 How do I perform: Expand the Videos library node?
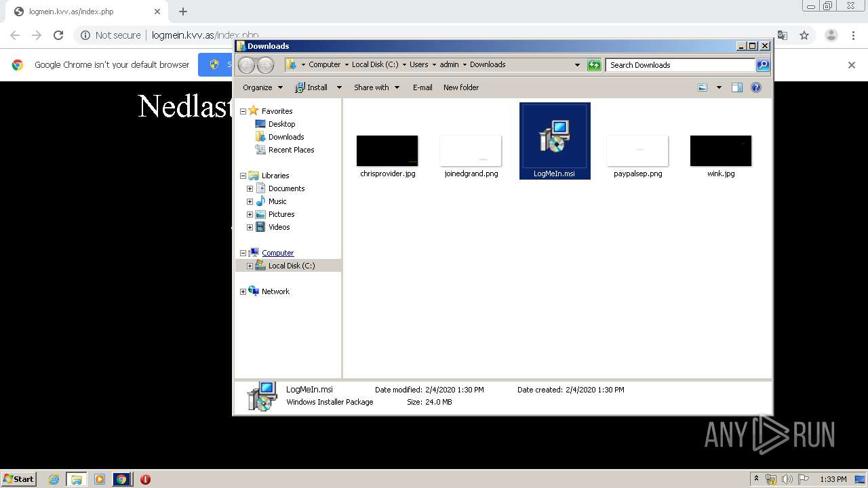250,227
